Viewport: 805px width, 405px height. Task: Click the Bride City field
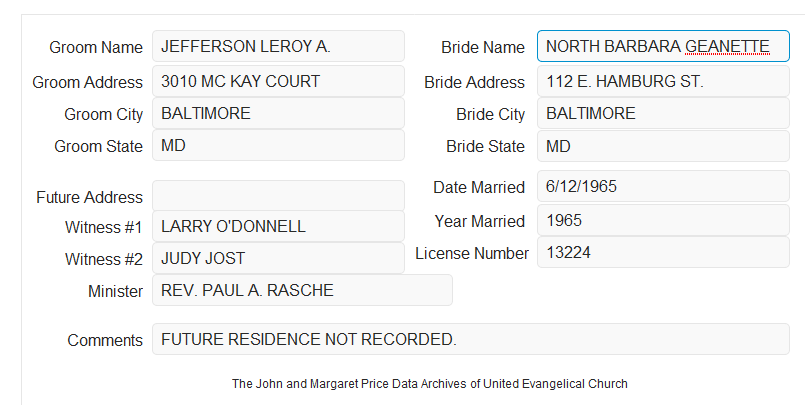point(663,113)
